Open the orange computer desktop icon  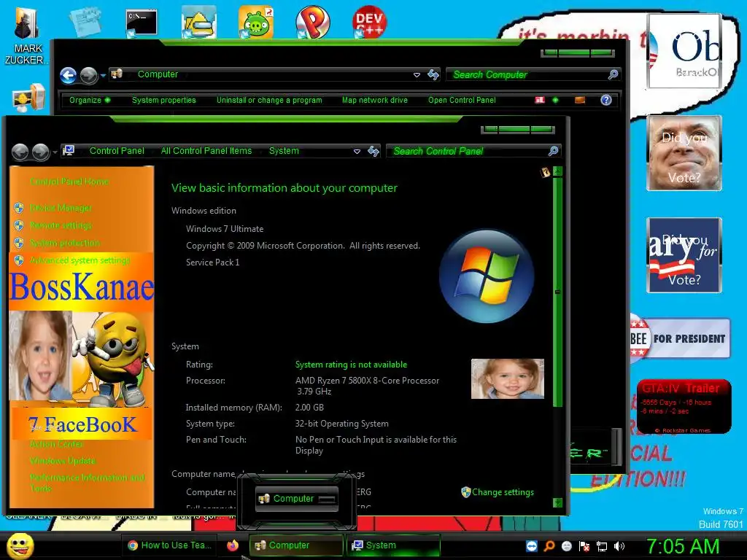point(28,97)
